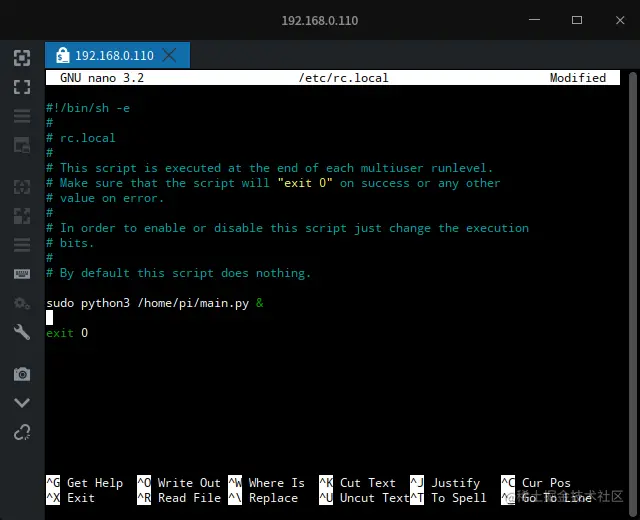640x520 pixels.
Task: Click the '# rc.local' comment line
Action: 81,138
